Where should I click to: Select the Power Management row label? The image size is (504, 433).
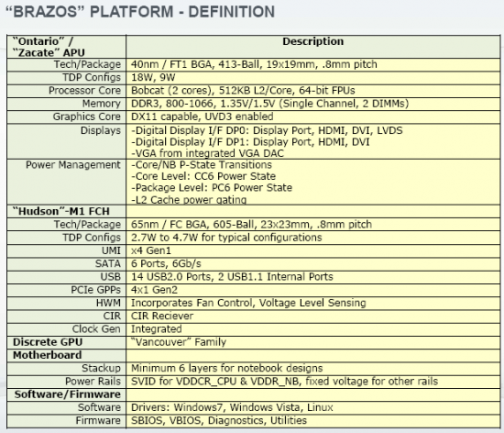[x=73, y=165]
